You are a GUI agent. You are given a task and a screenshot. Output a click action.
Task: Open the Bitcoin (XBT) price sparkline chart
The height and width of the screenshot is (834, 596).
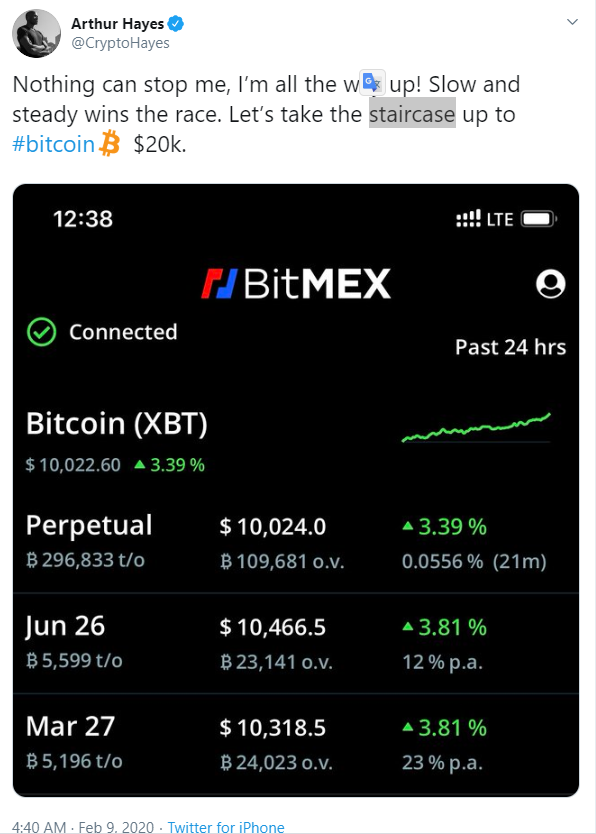[476, 428]
